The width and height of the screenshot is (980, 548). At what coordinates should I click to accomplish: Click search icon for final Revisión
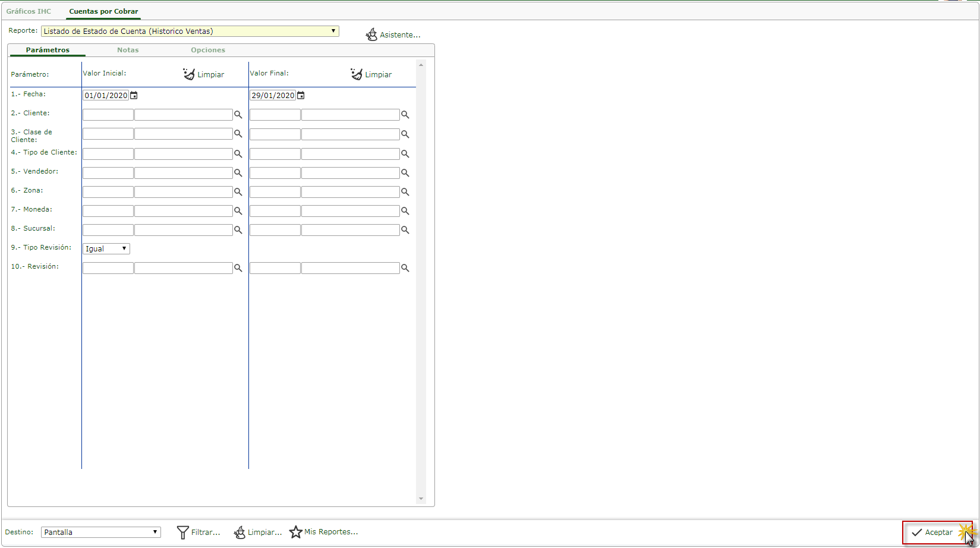(x=405, y=268)
